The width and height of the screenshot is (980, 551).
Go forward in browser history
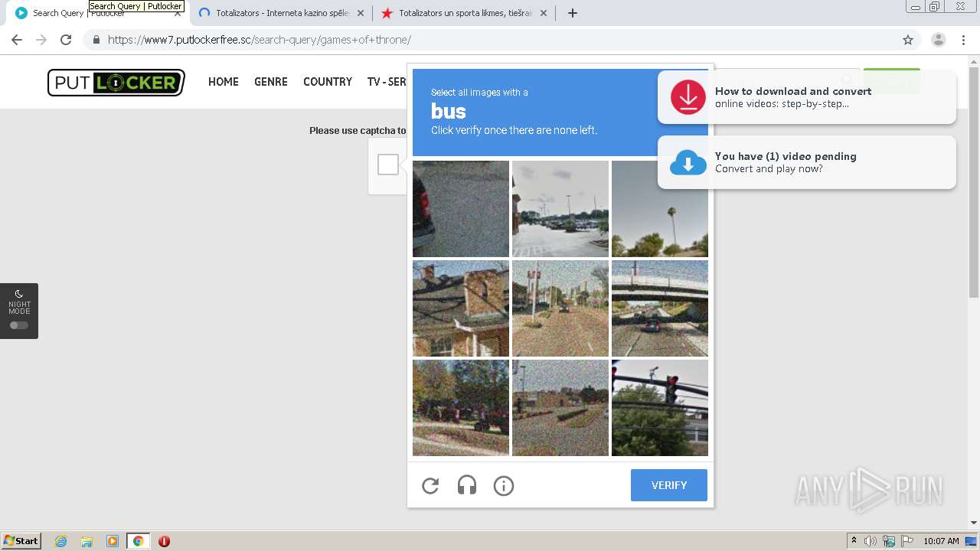click(41, 40)
